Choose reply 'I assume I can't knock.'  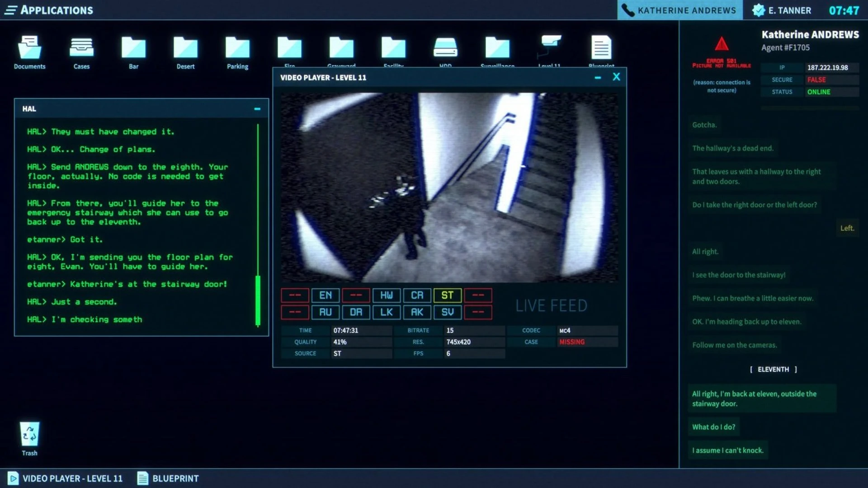728,450
